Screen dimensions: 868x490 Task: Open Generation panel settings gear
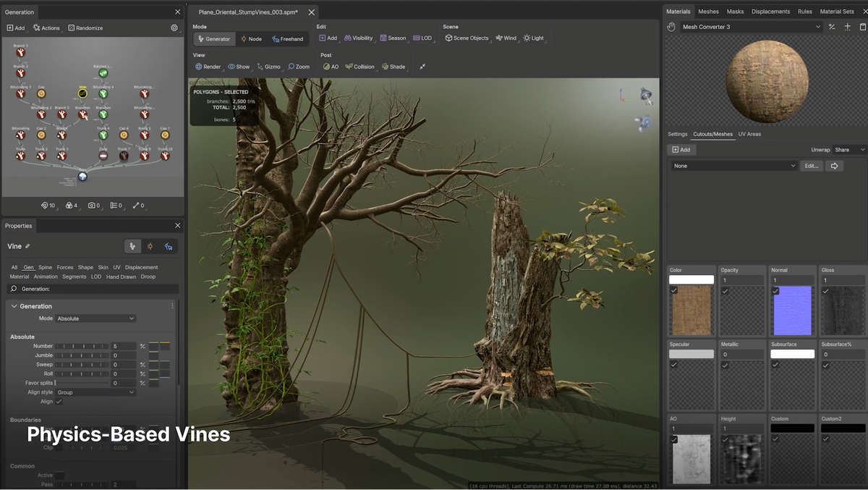click(174, 28)
